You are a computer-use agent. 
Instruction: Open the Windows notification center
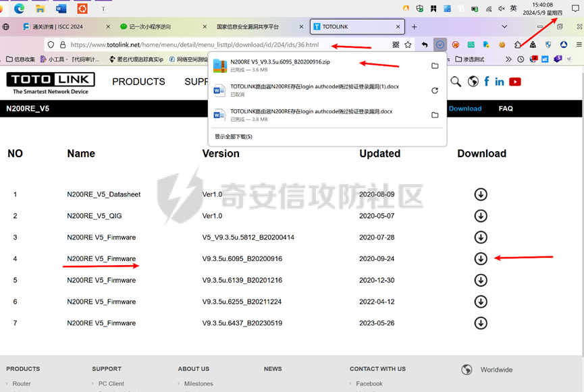click(x=575, y=9)
